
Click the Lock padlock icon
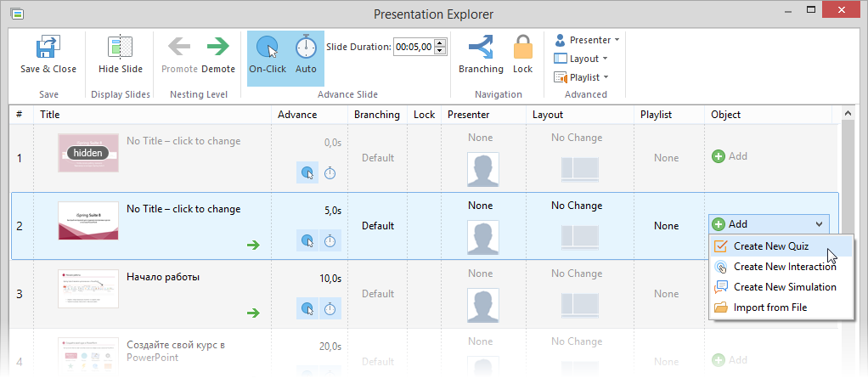pos(522,48)
